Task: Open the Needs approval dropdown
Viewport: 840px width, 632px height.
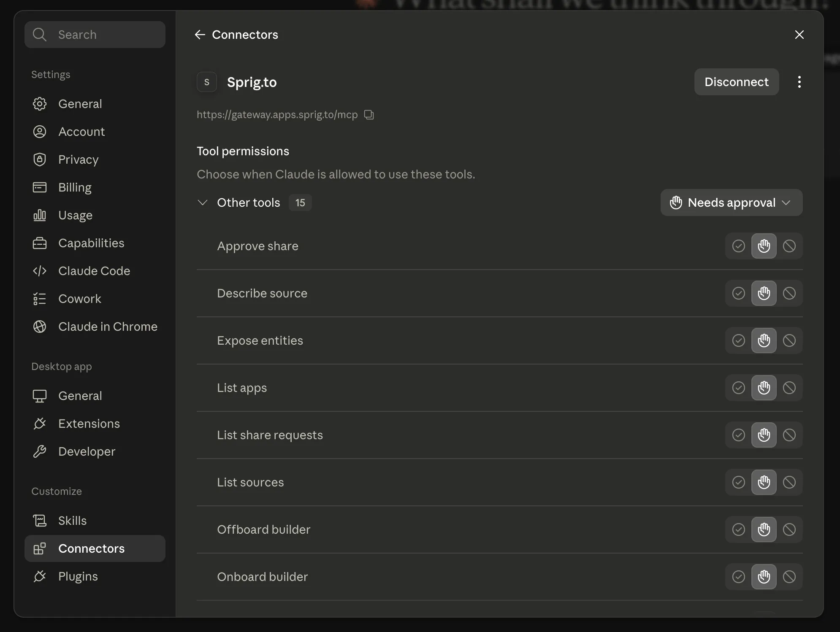Action: coord(732,203)
